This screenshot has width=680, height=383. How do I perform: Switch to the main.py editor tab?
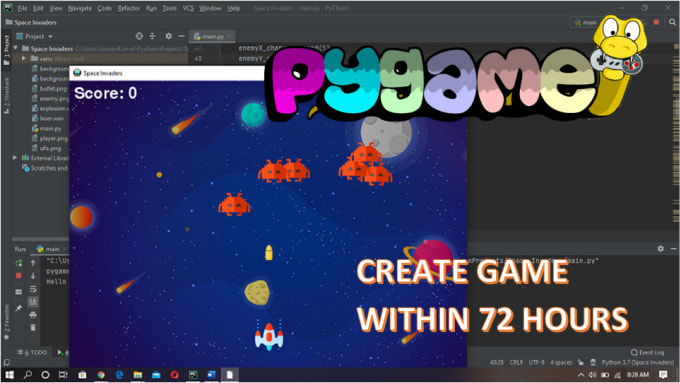click(x=211, y=36)
